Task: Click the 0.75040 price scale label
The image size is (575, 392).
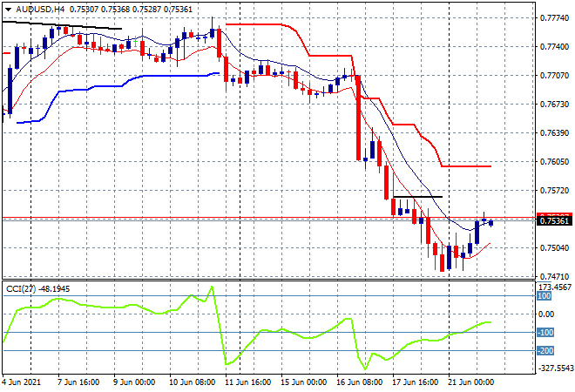Action: click(x=554, y=248)
